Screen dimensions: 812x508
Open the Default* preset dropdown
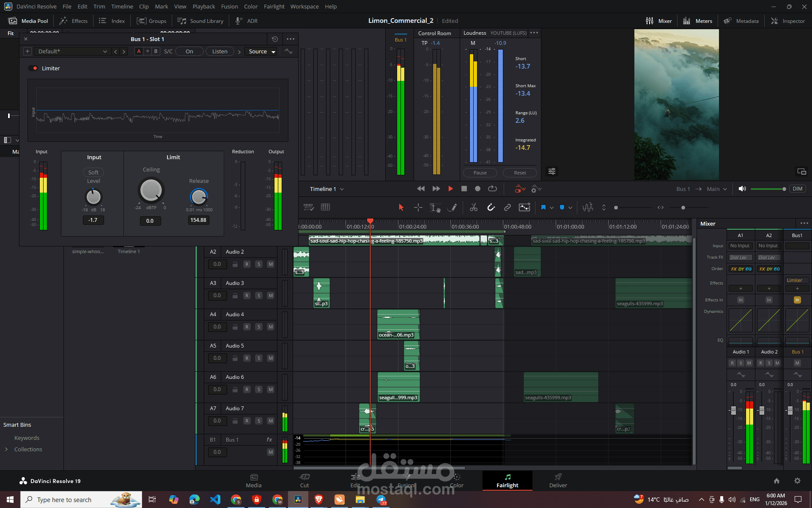[x=72, y=51]
